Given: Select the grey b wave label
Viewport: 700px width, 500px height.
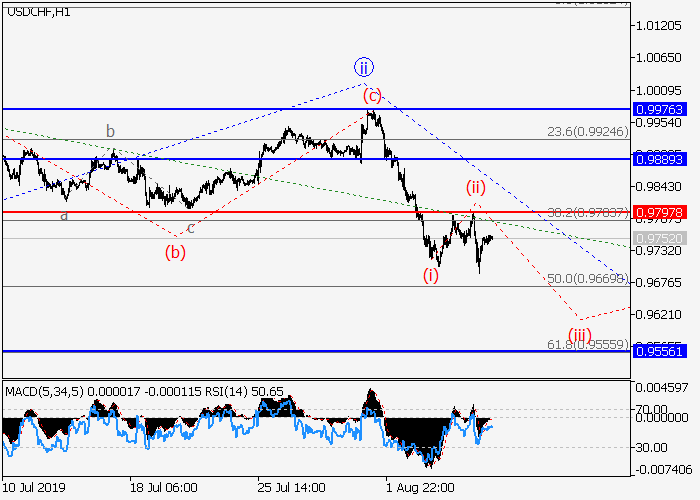Looking at the screenshot, I should click(x=111, y=131).
